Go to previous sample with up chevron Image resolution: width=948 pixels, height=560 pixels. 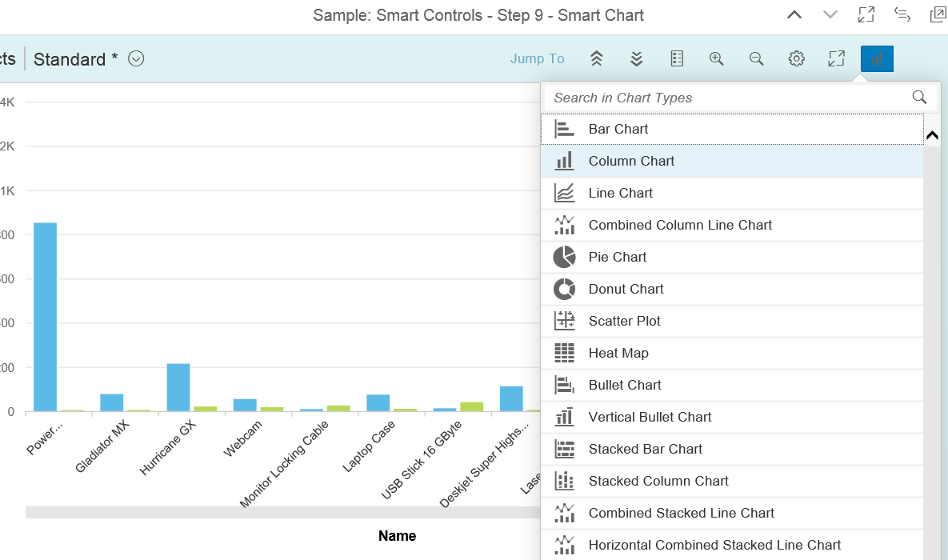794,15
